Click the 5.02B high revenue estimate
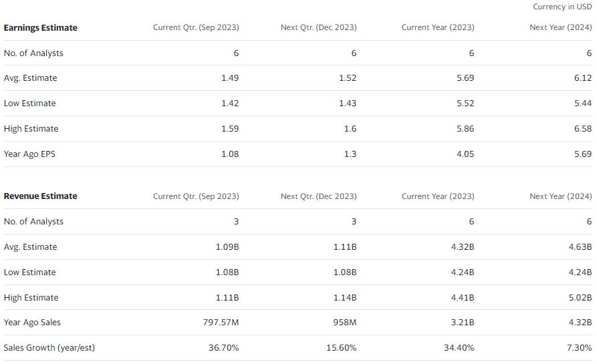 (x=579, y=297)
